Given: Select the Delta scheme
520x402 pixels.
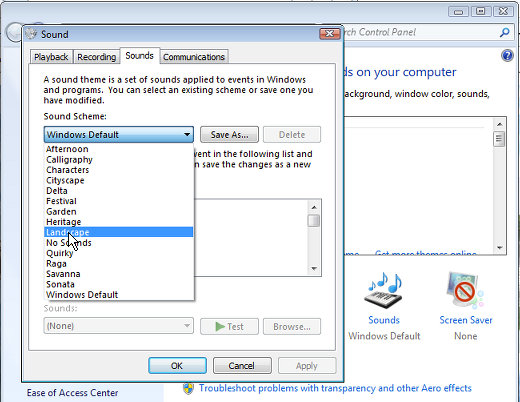Looking at the screenshot, I should click(x=119, y=191).
